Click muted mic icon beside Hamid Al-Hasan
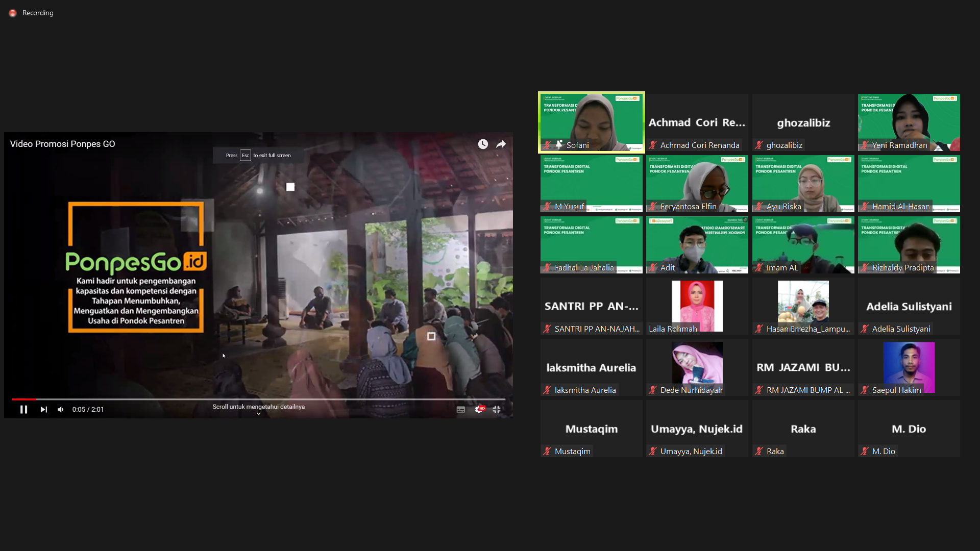 click(865, 206)
